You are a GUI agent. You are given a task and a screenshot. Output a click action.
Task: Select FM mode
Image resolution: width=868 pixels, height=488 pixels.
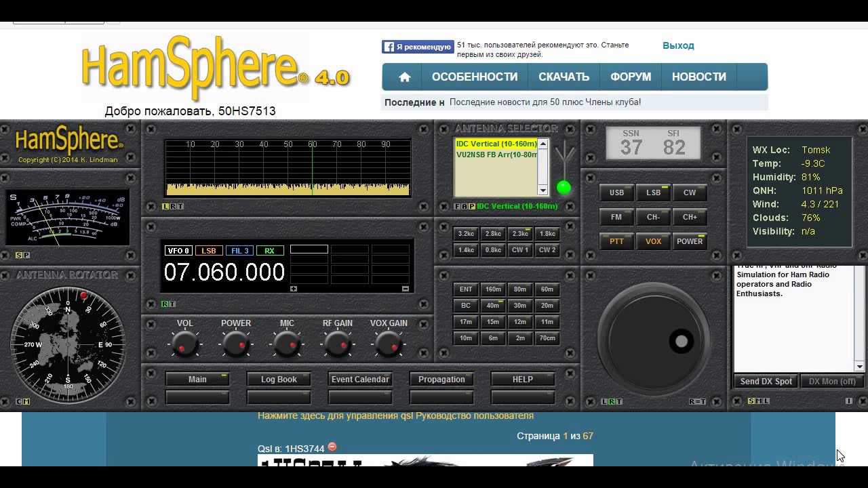coord(616,217)
